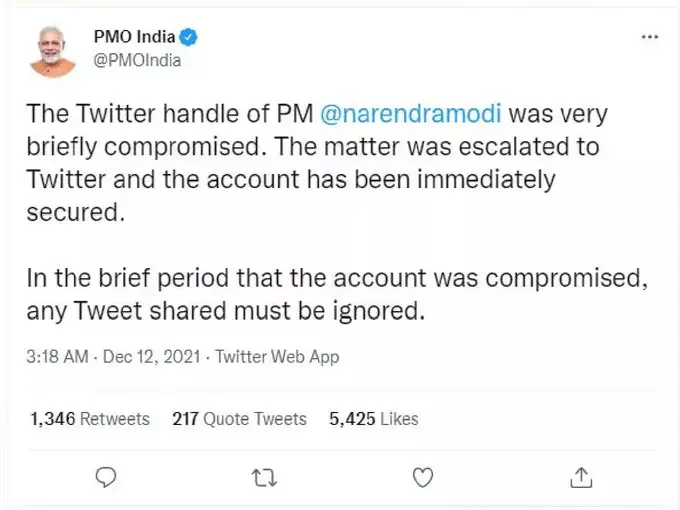The height and width of the screenshot is (510, 680).
Task: View the 1,346 Retweets list
Action: [90, 419]
